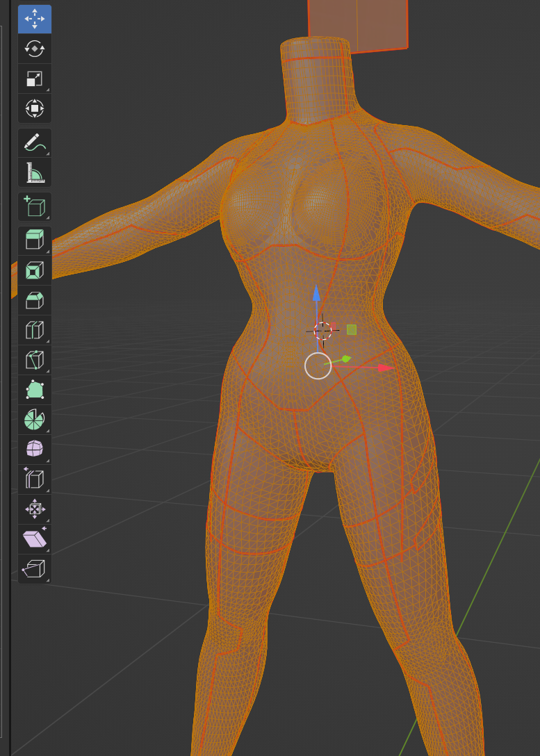540x756 pixels.
Task: Activate the Annotate pencil tool
Action: (35, 142)
